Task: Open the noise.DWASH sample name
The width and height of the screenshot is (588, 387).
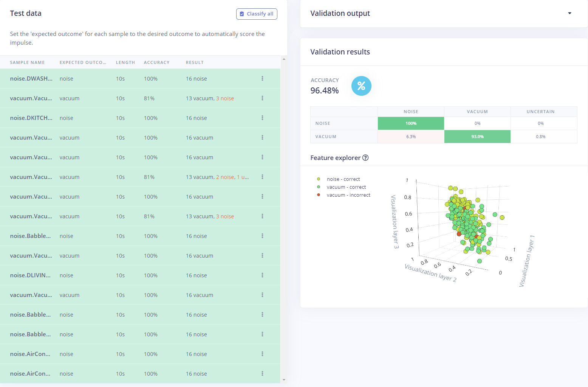Action: point(31,79)
